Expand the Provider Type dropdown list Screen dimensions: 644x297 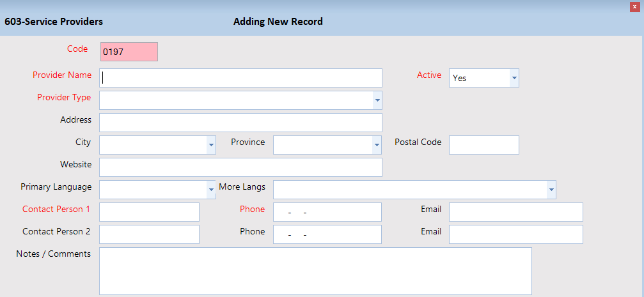click(x=377, y=100)
